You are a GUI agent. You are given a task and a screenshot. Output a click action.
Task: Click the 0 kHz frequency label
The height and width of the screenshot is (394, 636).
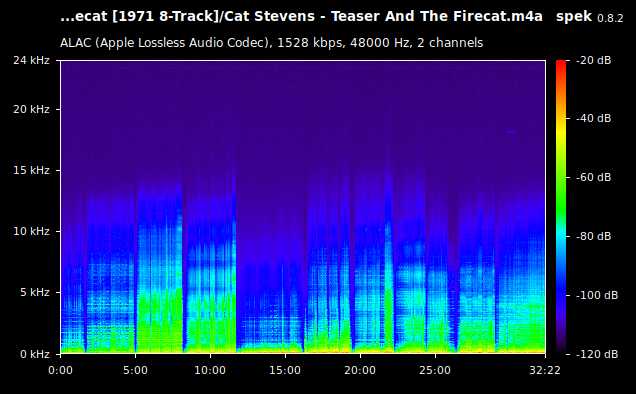point(35,354)
